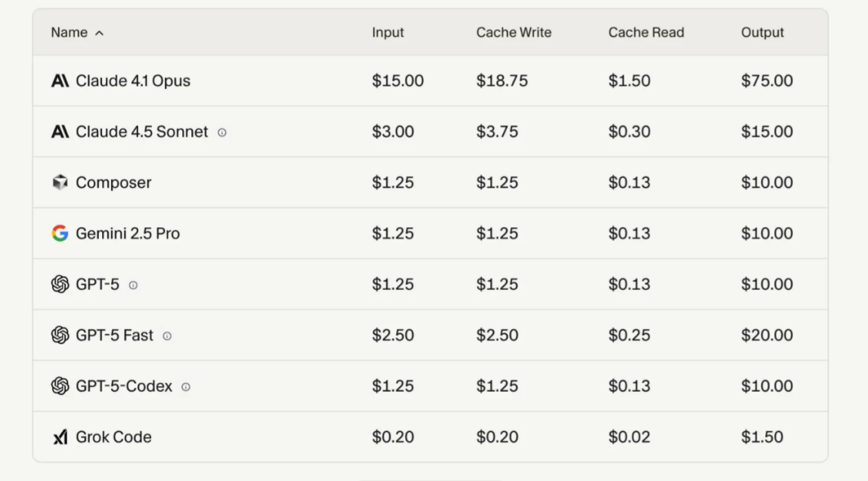This screenshot has width=868, height=481.
Task: Click the Grok Code output price $1.50
Action: point(762,437)
